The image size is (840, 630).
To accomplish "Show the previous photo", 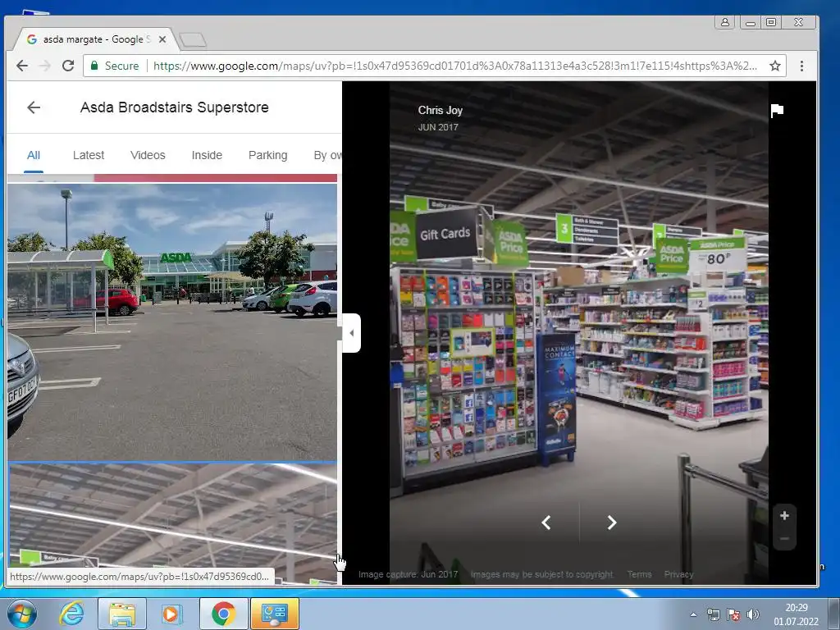I will pyautogui.click(x=546, y=523).
